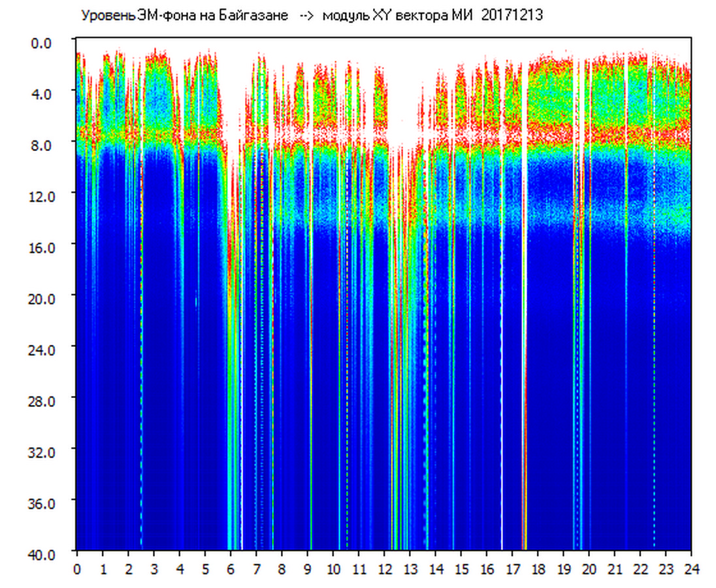Click the chart title text at top

tap(312, 15)
